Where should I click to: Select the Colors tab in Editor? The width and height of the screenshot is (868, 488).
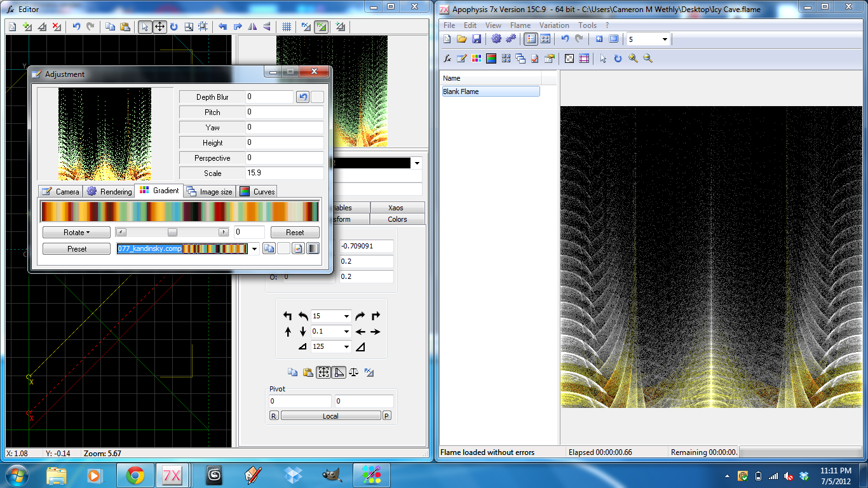coord(397,219)
